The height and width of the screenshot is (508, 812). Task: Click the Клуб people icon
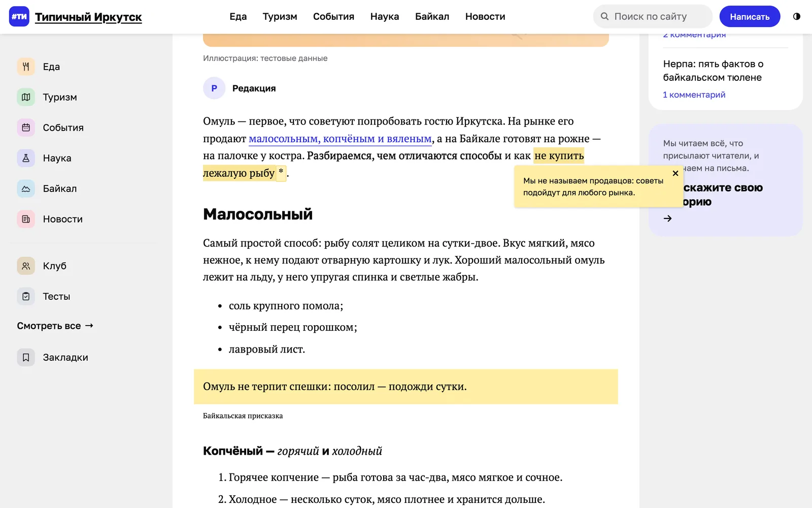(26, 266)
